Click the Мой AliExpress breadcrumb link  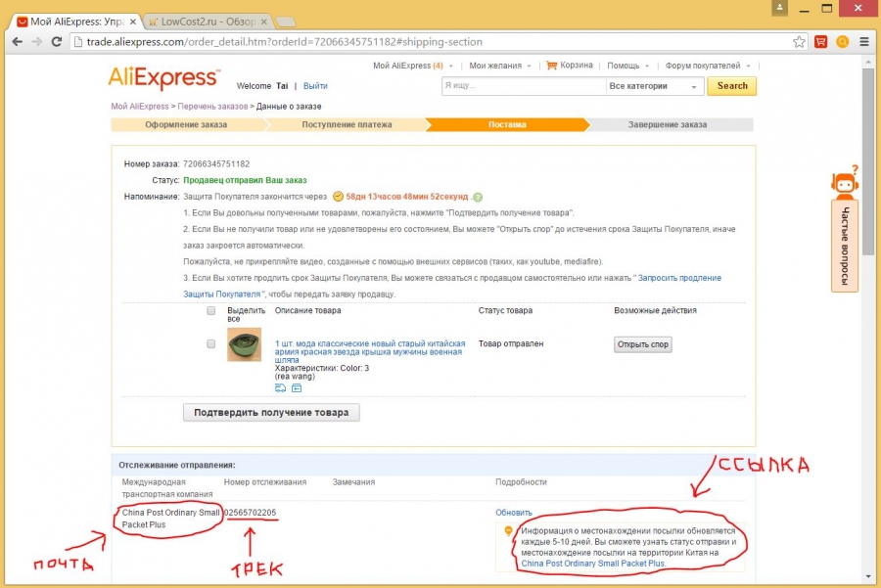click(x=140, y=106)
